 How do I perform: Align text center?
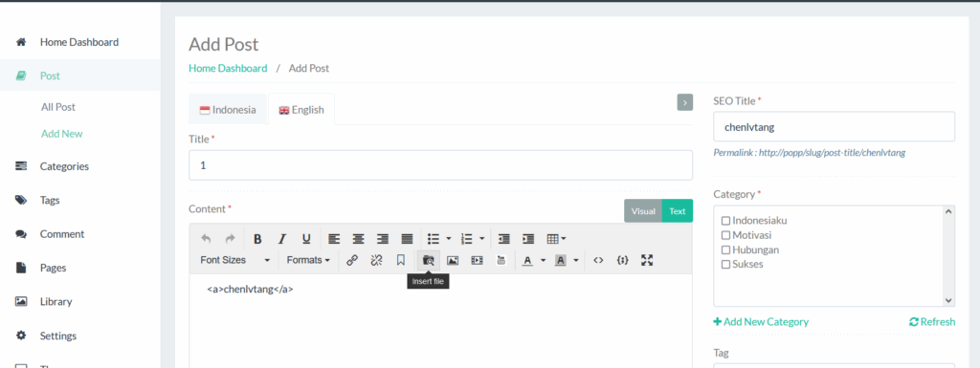click(x=358, y=239)
